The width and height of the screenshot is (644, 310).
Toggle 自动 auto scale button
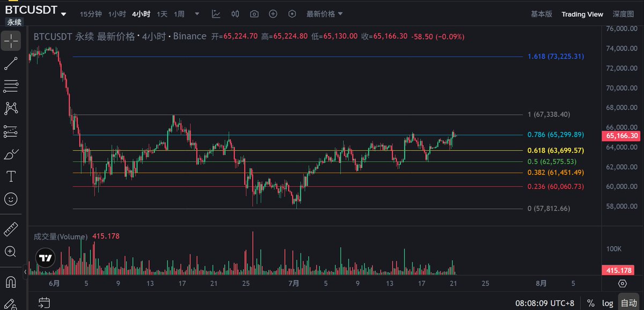click(628, 302)
